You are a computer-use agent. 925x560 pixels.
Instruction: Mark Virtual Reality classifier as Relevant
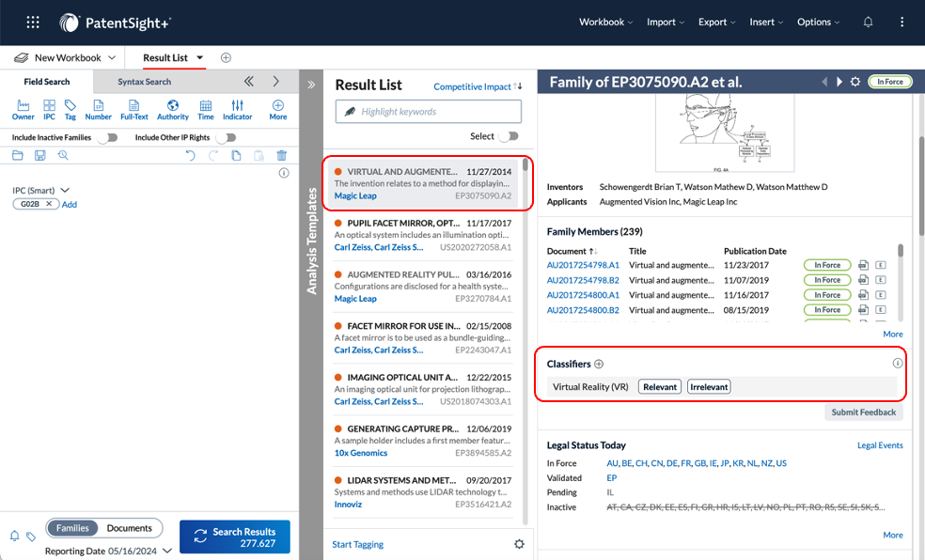click(x=660, y=387)
